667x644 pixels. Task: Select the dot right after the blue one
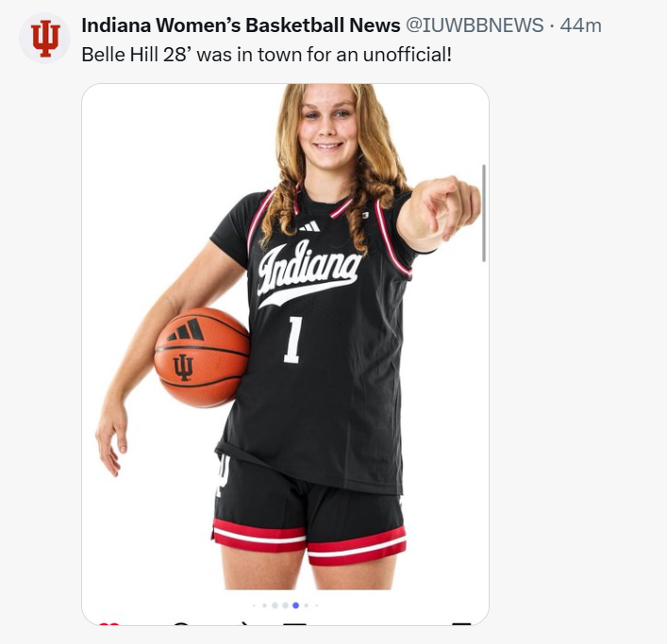point(307,605)
